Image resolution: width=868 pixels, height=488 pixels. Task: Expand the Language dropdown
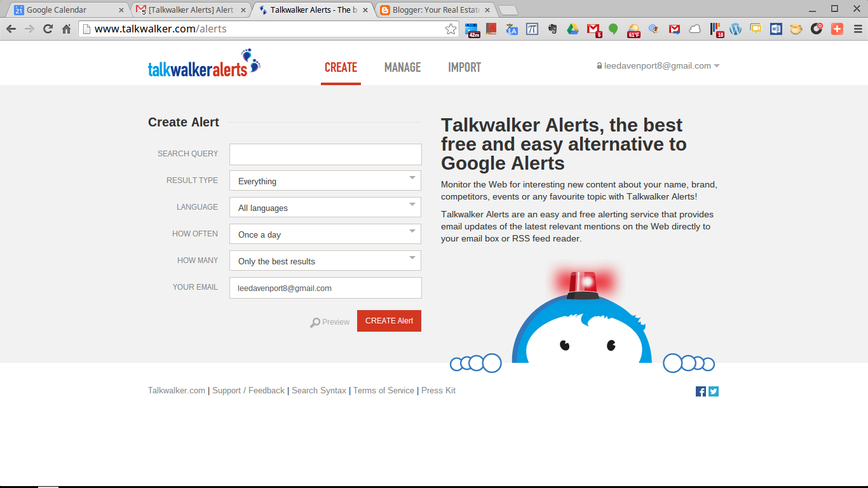325,207
